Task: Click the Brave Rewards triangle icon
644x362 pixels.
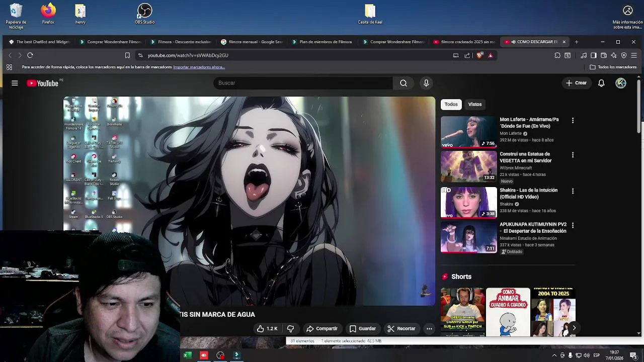Action: pyautogui.click(x=491, y=55)
